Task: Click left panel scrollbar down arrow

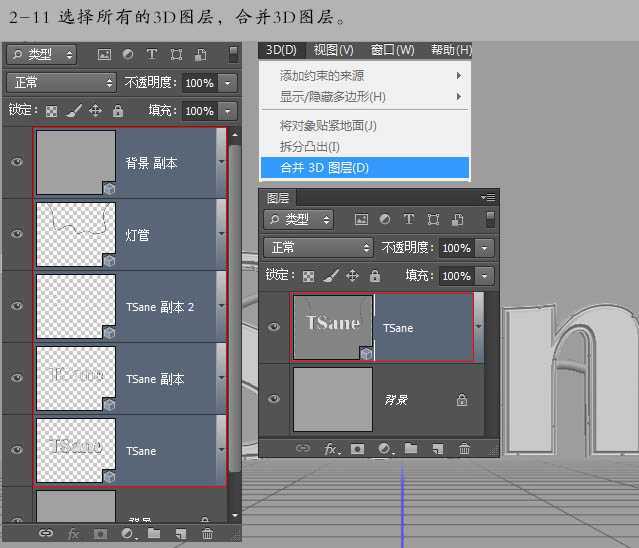Action: 235,515
